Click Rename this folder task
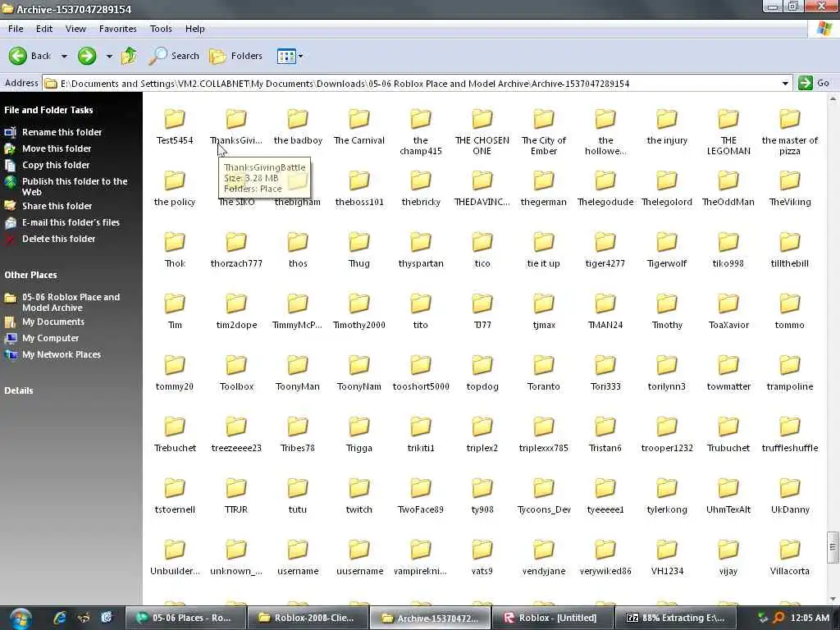 pos(62,132)
